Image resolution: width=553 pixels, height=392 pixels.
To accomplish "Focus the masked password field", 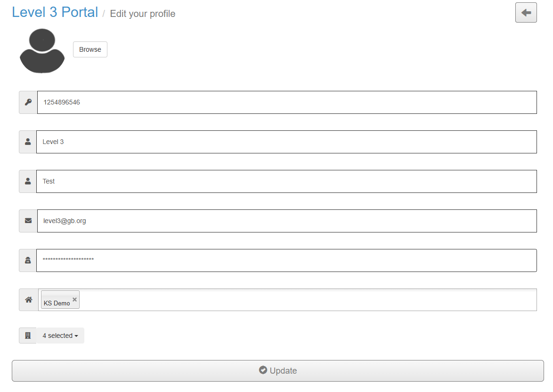I will click(x=287, y=260).
